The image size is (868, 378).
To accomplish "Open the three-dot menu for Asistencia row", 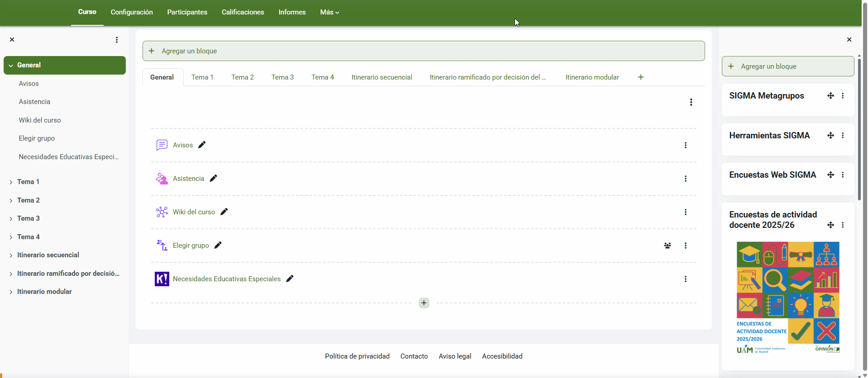I will [685, 179].
